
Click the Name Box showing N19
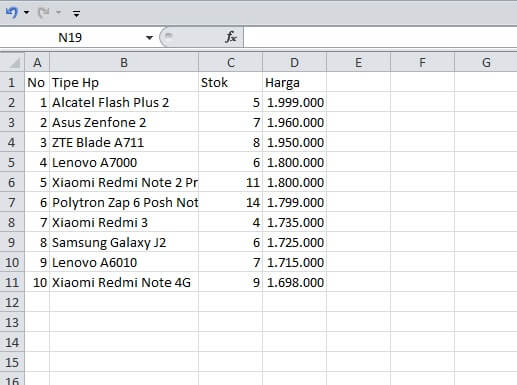pos(70,37)
